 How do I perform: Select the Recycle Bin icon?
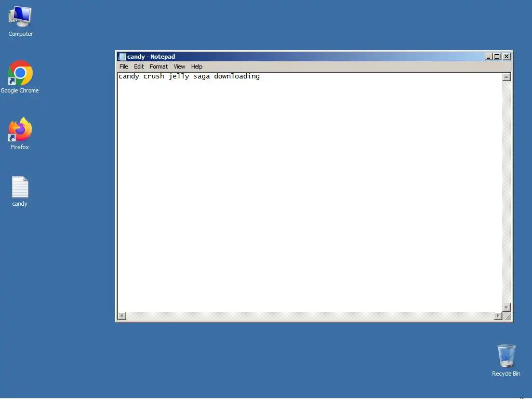[506, 361]
